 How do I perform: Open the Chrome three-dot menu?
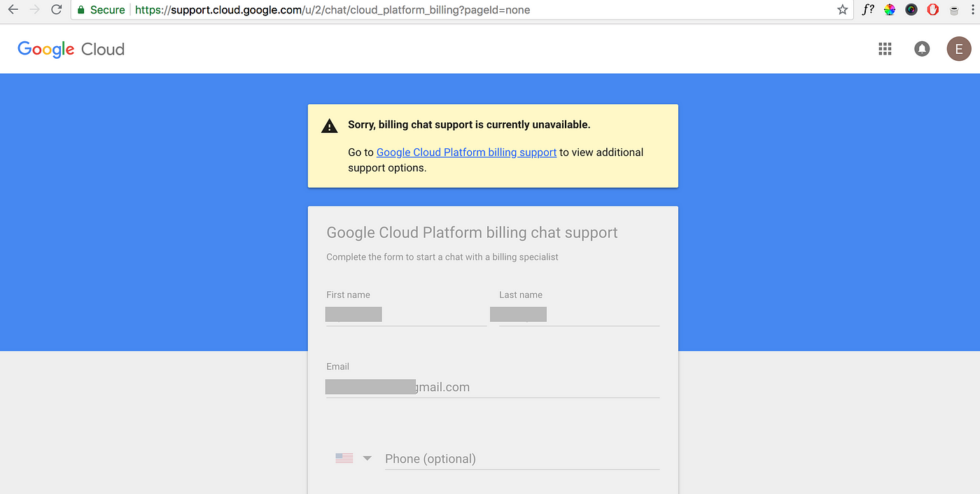(x=973, y=10)
